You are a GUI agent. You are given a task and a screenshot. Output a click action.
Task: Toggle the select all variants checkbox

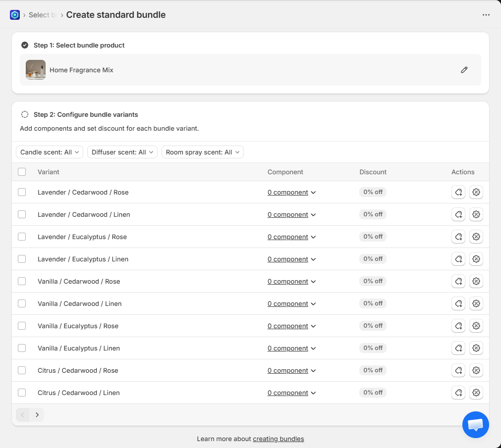22,172
